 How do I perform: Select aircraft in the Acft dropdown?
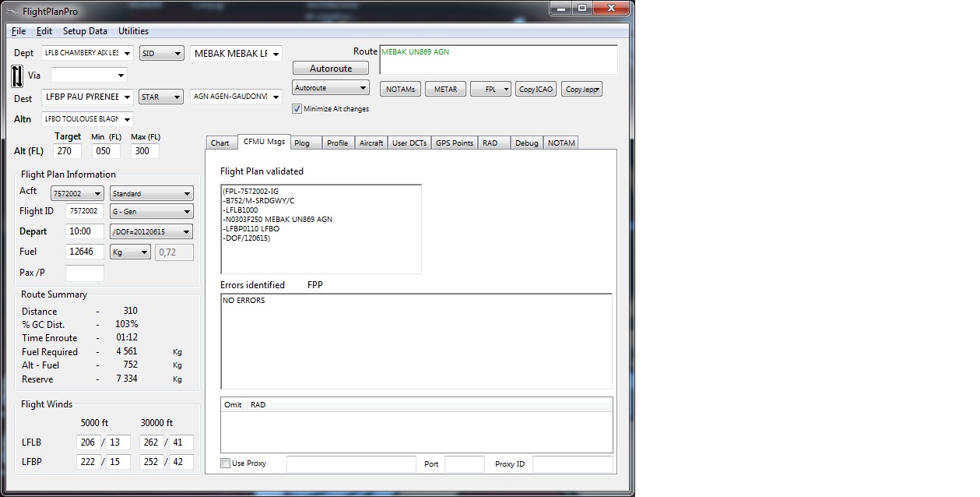coord(77,193)
